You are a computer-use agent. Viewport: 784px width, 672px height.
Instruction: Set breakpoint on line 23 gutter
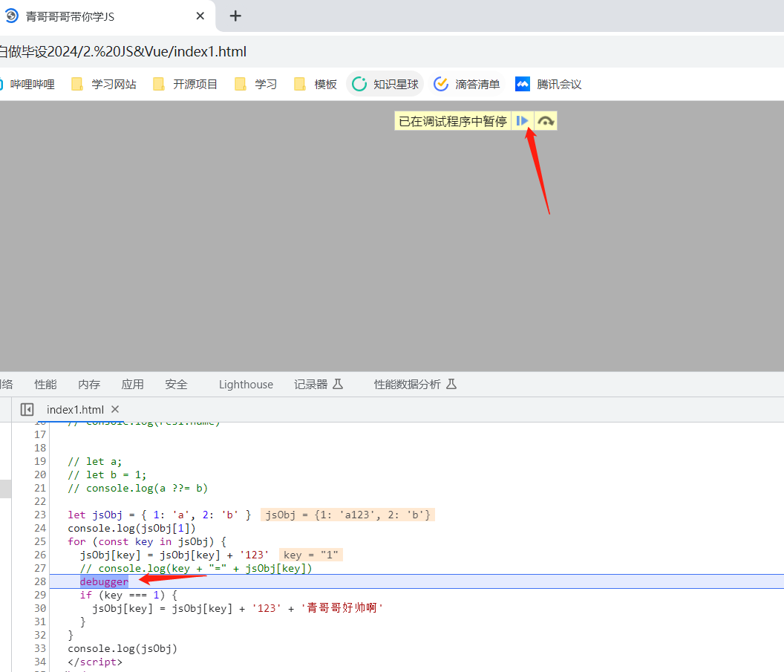click(40, 515)
